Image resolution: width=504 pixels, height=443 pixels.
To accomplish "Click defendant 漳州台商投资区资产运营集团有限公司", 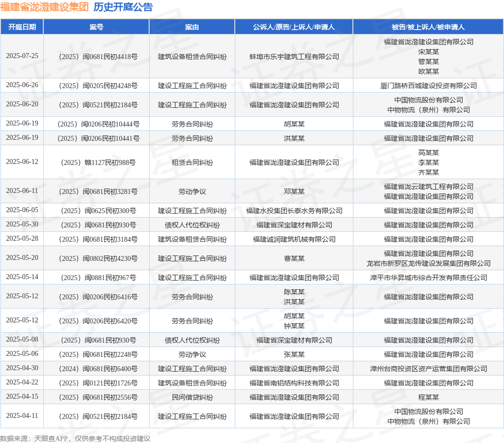I will point(429,369).
